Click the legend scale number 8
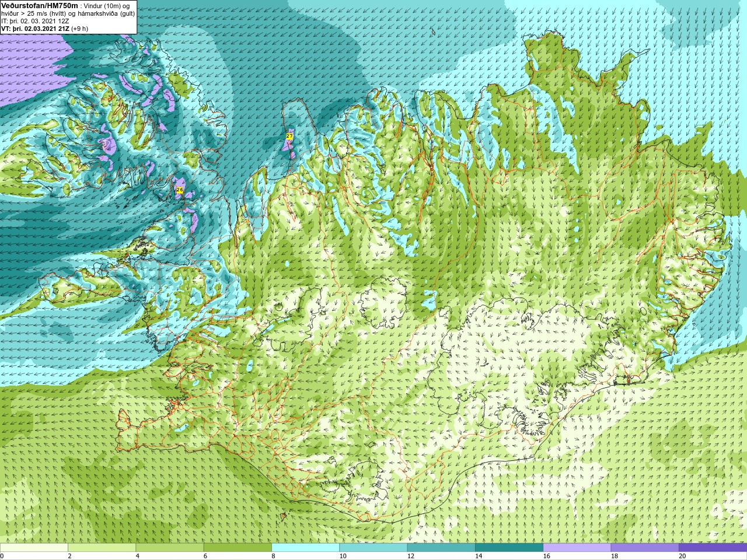747x560 pixels. tap(273, 556)
